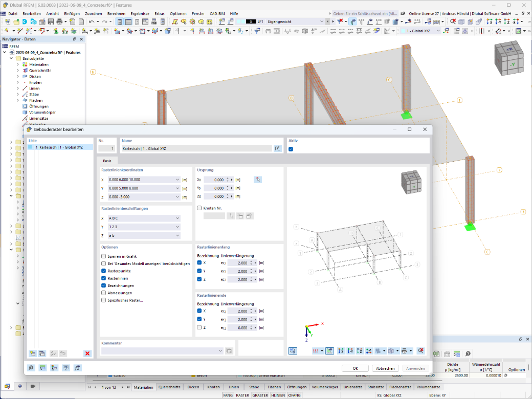Click the formula fx icon
532x399 pixels.
point(77,368)
